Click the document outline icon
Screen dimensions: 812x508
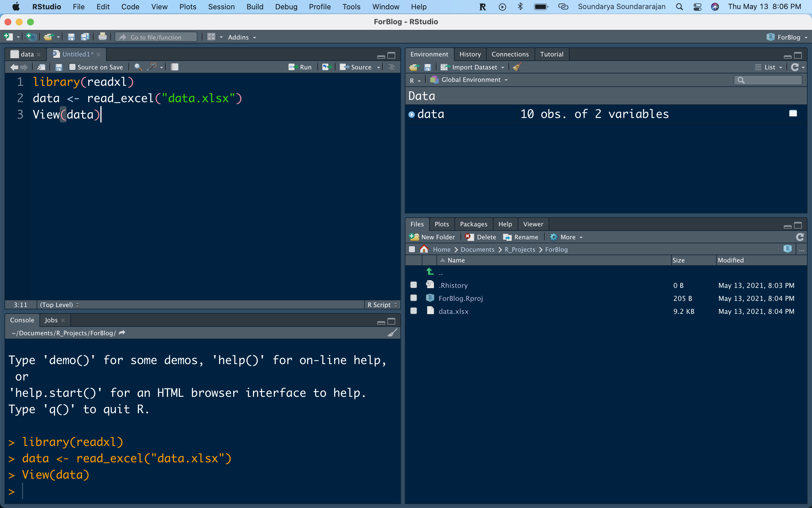(x=392, y=67)
